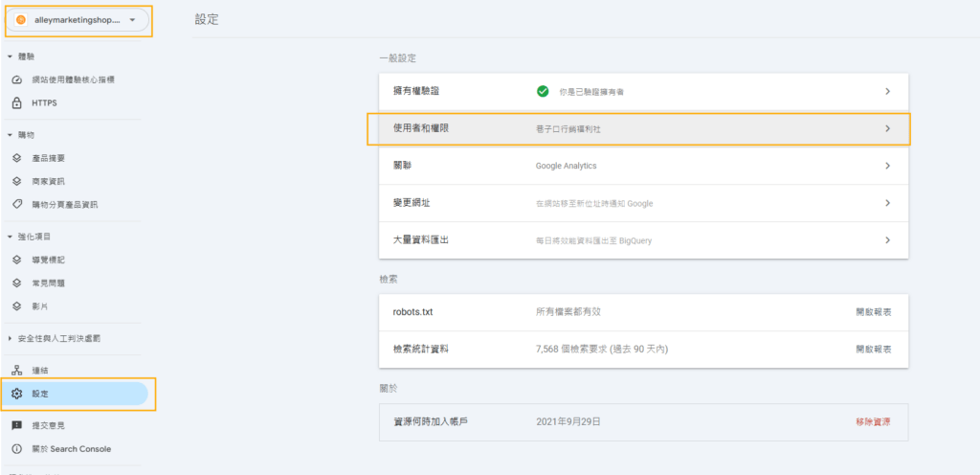Click the 購物分頁產品資訊 tag icon
This screenshot has height=475, width=980.
17,204
